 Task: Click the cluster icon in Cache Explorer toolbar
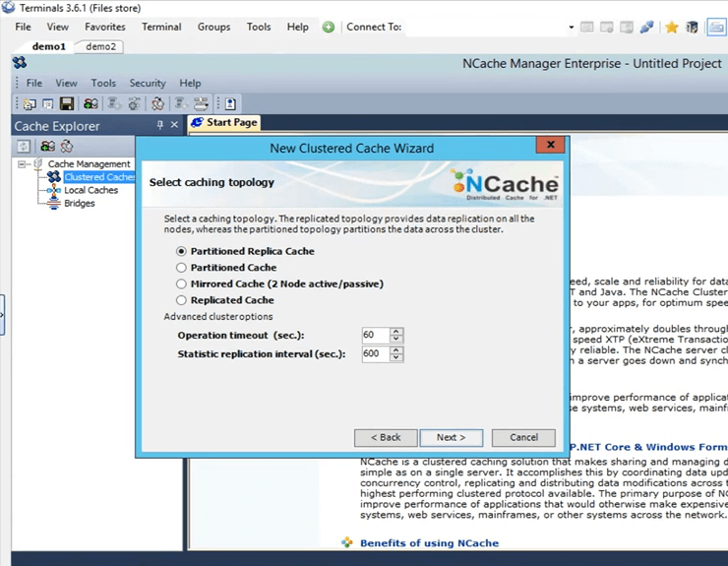tap(67, 147)
